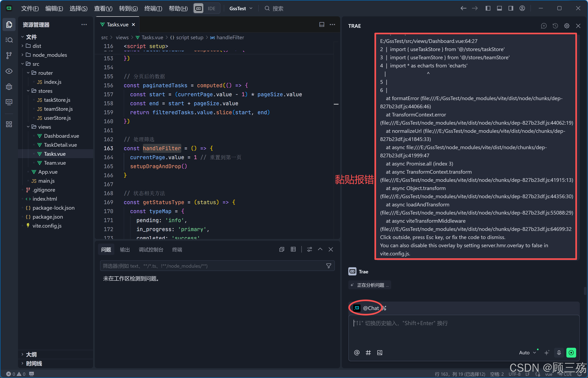Switch to the 输出 panel tab
This screenshot has width=588, height=378.
tap(125, 250)
